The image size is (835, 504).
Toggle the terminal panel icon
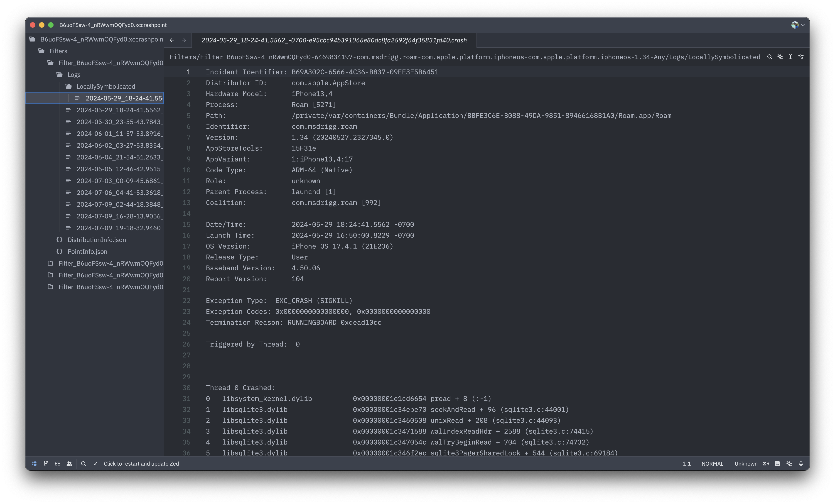[x=777, y=464]
